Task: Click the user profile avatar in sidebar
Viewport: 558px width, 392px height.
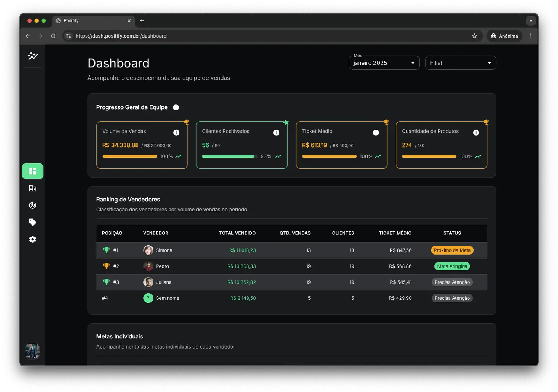Action: 33,351
